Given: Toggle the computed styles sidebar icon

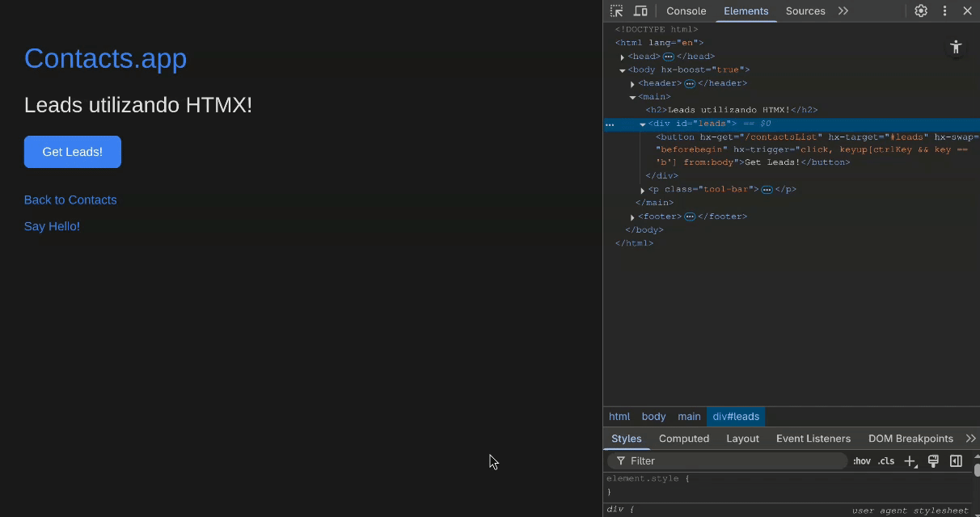Looking at the screenshot, I should click(x=956, y=461).
